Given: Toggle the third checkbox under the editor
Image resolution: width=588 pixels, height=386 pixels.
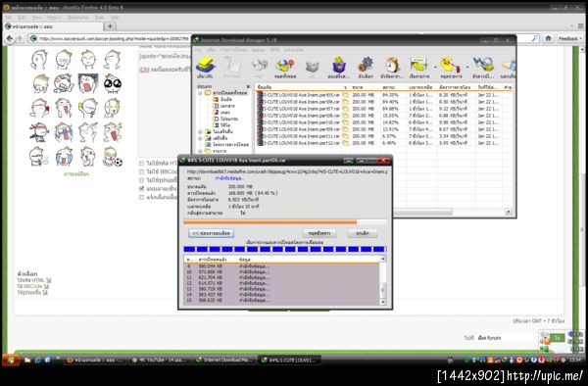Looking at the screenshot, I should (141, 180).
